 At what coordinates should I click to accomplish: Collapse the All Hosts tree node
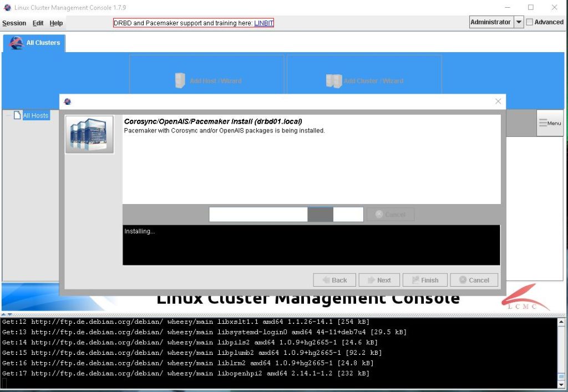pos(8,115)
